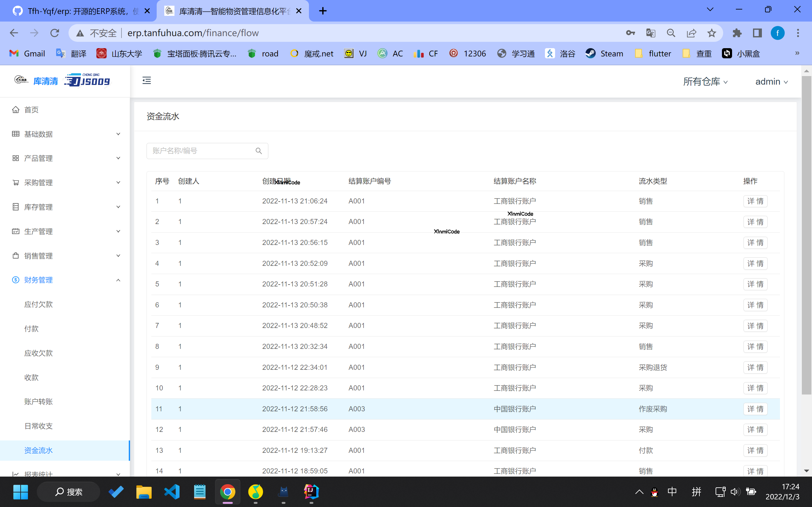Click the Google Translate icon in address bar
This screenshot has height=507, width=812.
tap(650, 33)
